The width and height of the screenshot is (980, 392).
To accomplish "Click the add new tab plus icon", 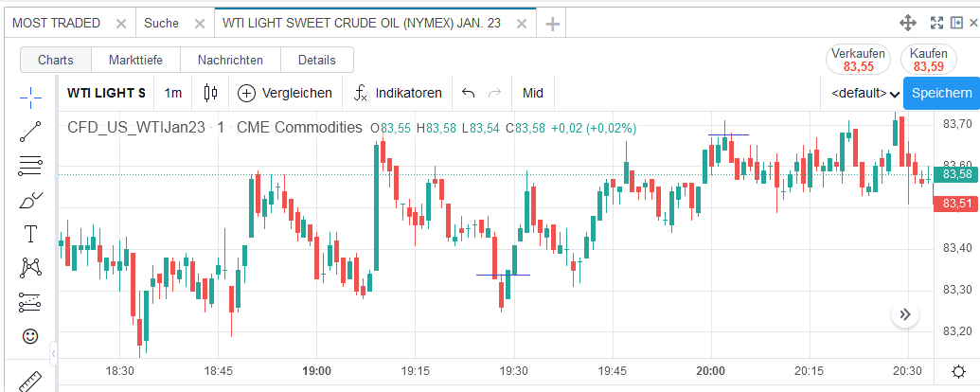I will (x=553, y=24).
